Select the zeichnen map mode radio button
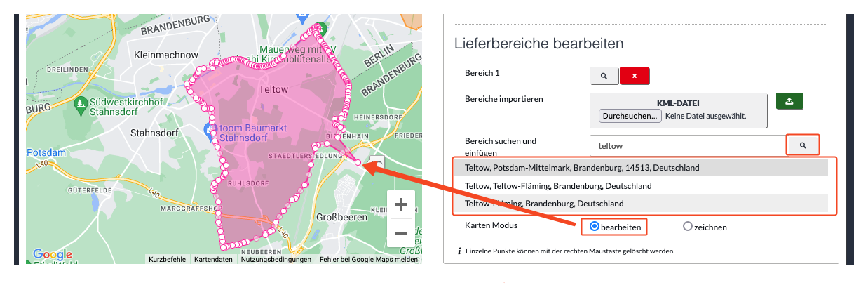The image size is (868, 297). point(687,227)
